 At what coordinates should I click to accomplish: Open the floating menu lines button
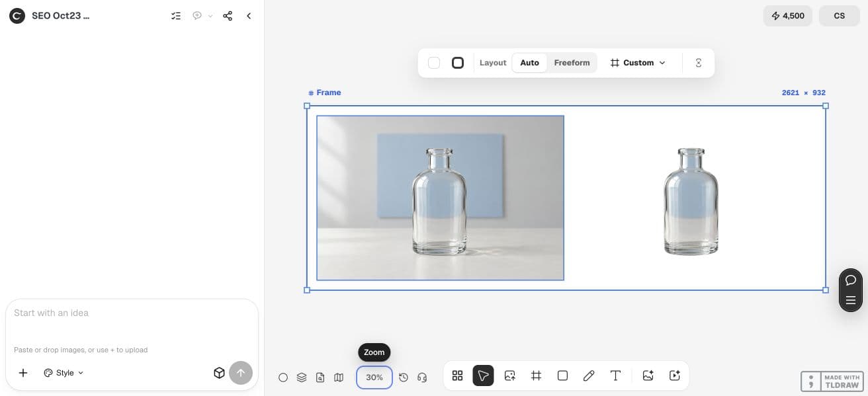tap(851, 301)
